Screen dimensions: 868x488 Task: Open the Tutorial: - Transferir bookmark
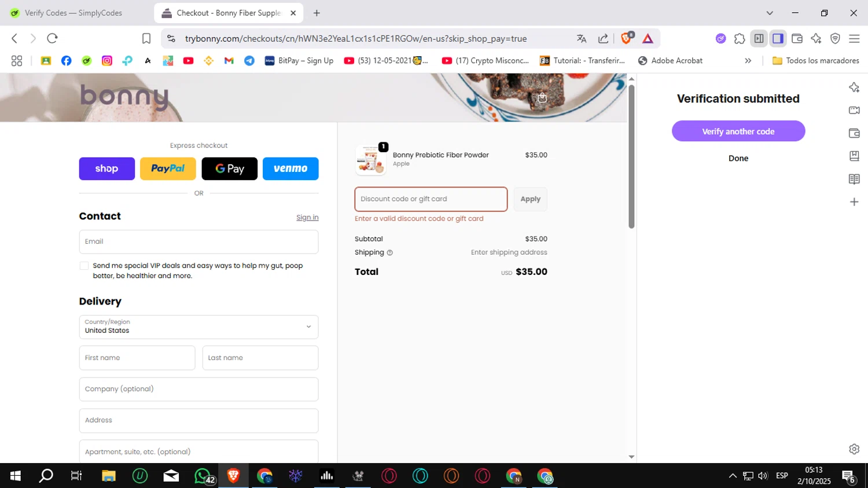coord(582,60)
